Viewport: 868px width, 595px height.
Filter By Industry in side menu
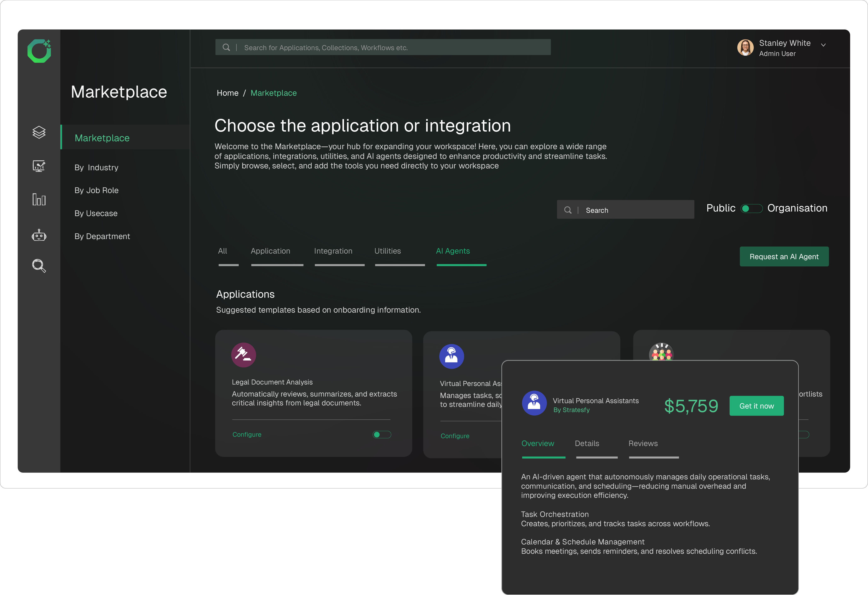coord(96,167)
